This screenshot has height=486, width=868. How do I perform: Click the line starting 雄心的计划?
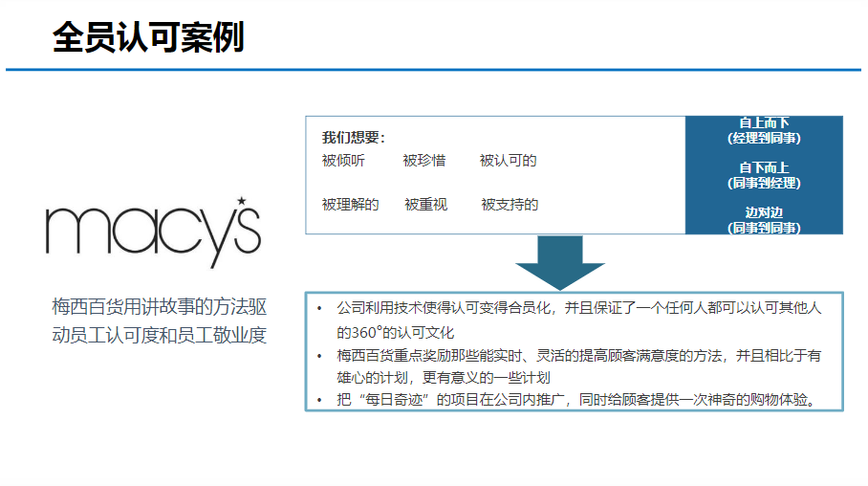point(443,378)
